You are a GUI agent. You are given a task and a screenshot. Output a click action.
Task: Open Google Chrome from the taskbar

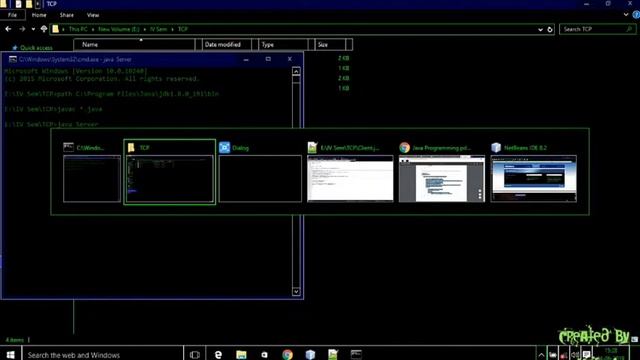[287, 354]
